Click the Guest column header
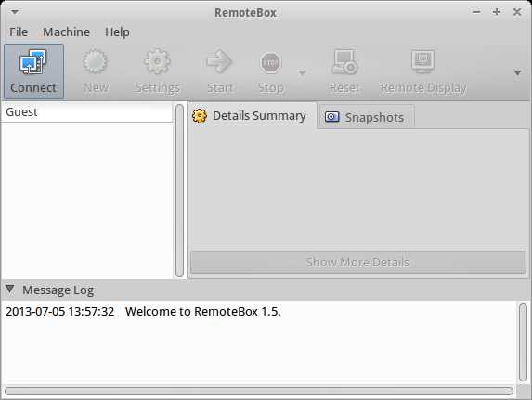 [87, 112]
